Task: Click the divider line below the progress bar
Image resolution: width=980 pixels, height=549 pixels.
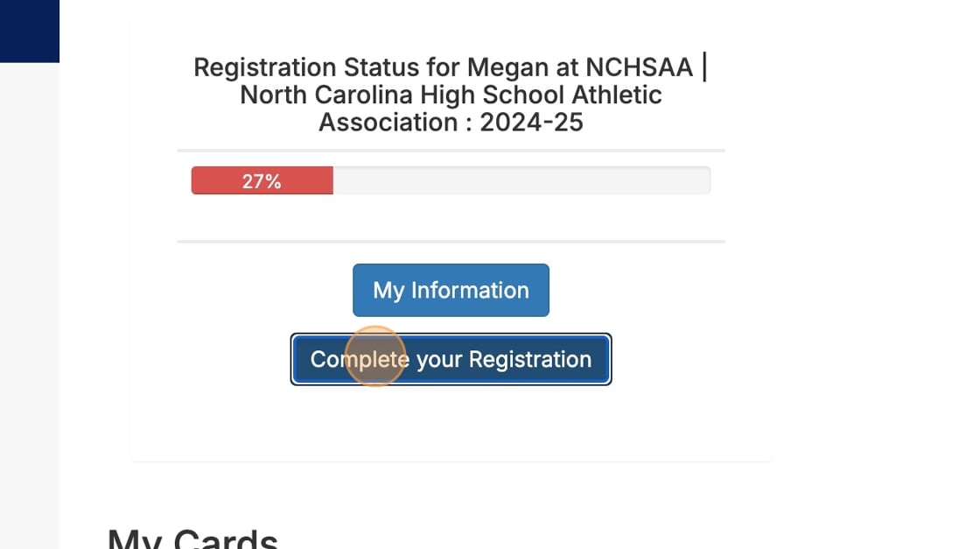Action: tap(451, 241)
